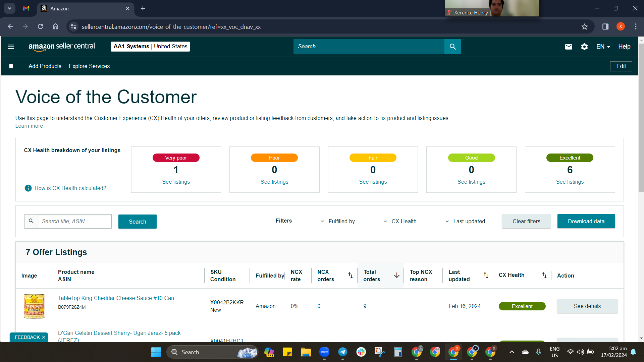Open the Seller Central settings gear
644x362 pixels.
(x=584, y=47)
